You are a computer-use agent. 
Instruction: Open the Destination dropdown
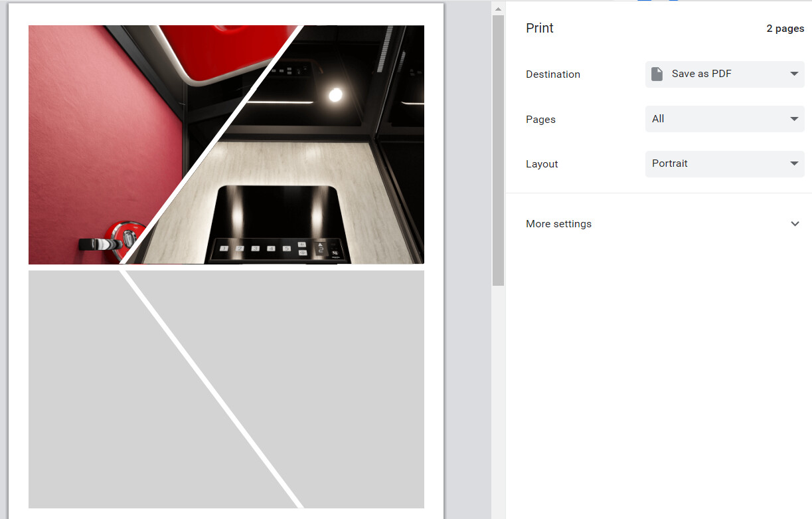click(724, 74)
